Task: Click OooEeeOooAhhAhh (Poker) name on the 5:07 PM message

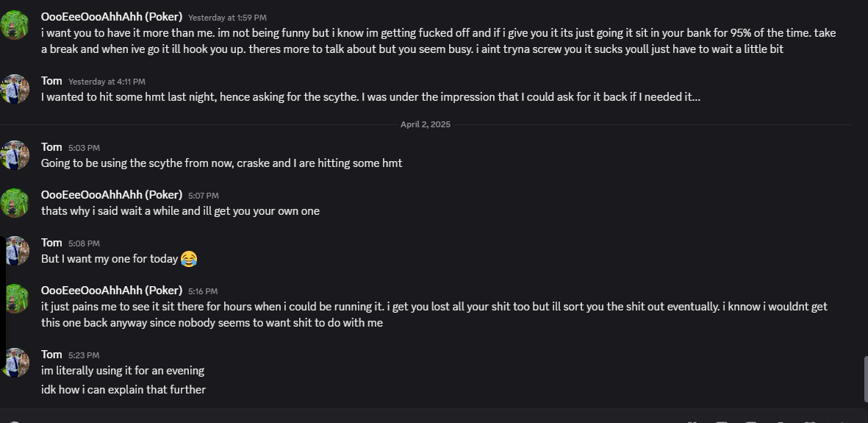Action: click(112, 194)
